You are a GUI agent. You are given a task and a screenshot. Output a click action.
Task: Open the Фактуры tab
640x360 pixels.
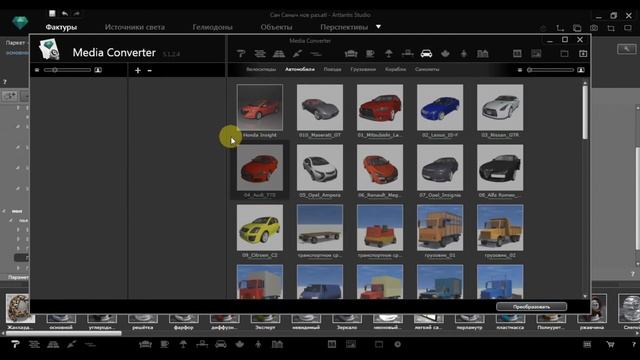(x=61, y=27)
